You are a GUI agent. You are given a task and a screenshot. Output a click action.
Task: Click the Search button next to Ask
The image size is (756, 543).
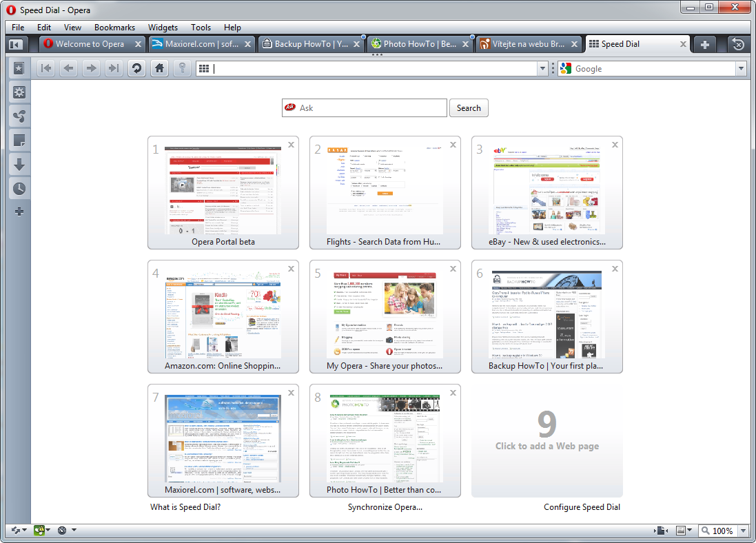tap(469, 108)
